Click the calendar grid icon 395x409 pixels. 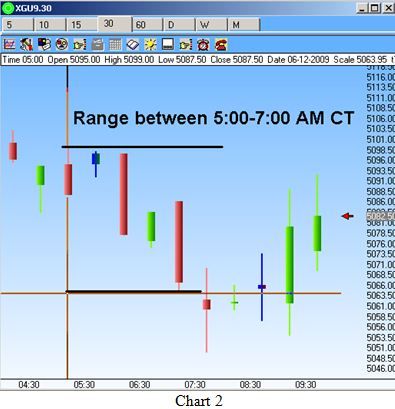[115, 44]
